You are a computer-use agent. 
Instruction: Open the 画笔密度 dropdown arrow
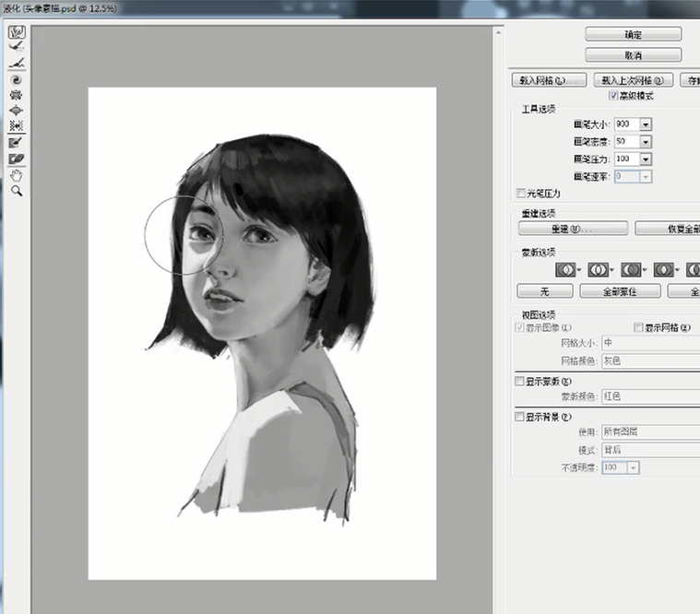click(x=646, y=142)
